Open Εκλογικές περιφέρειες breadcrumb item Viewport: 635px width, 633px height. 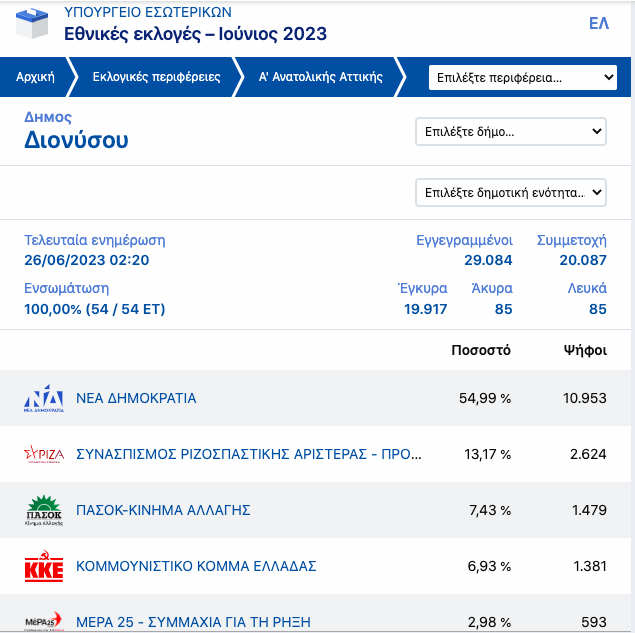click(x=156, y=77)
